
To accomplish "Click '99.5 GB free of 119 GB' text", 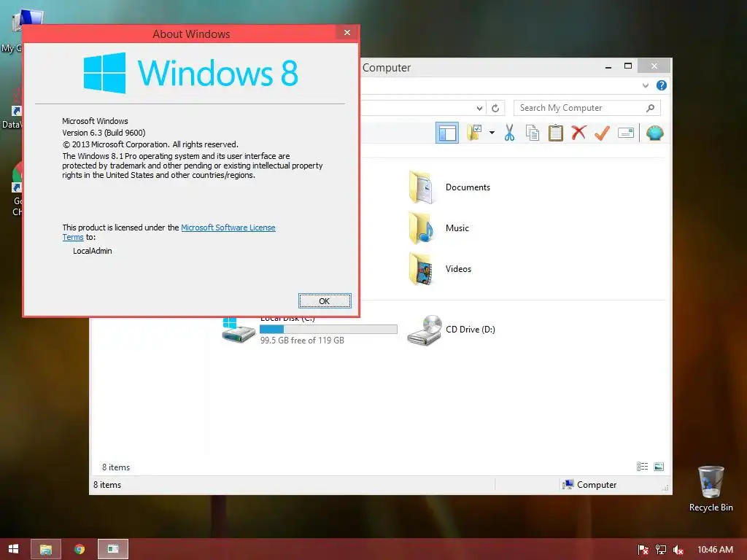I will tap(302, 341).
